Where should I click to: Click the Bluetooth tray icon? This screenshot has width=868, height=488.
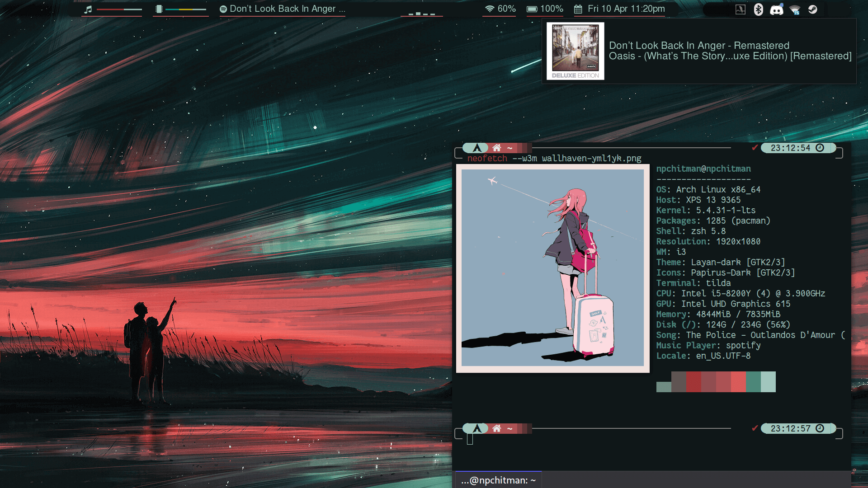coord(758,9)
